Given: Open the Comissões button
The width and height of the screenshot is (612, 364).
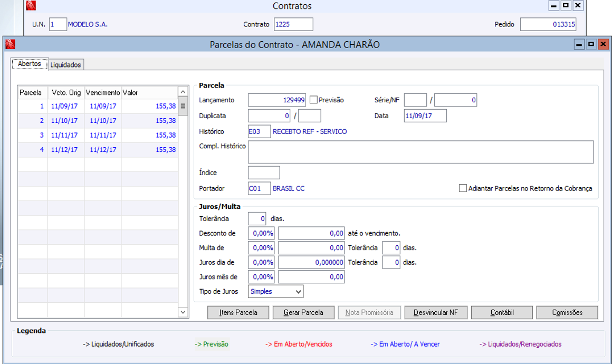Looking at the screenshot, I should click(567, 312).
